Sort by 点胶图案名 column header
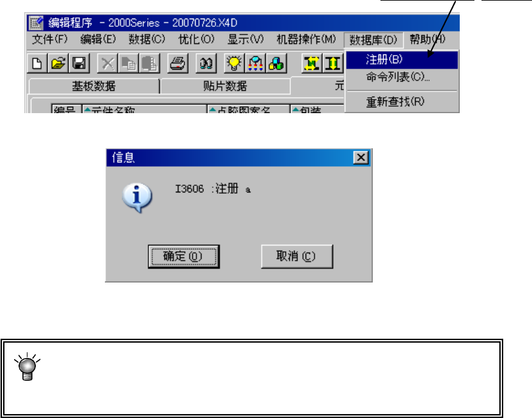The height and width of the screenshot is (418, 532). (x=248, y=109)
